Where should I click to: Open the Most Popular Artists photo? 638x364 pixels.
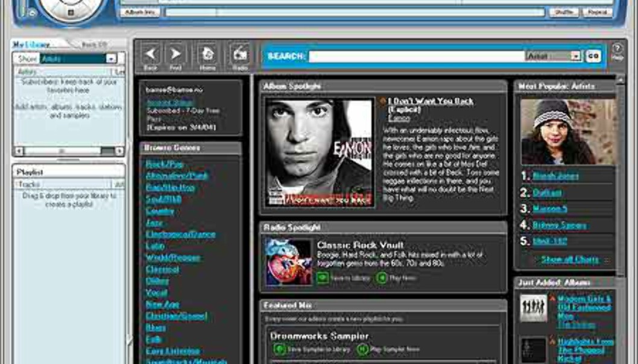(x=567, y=132)
